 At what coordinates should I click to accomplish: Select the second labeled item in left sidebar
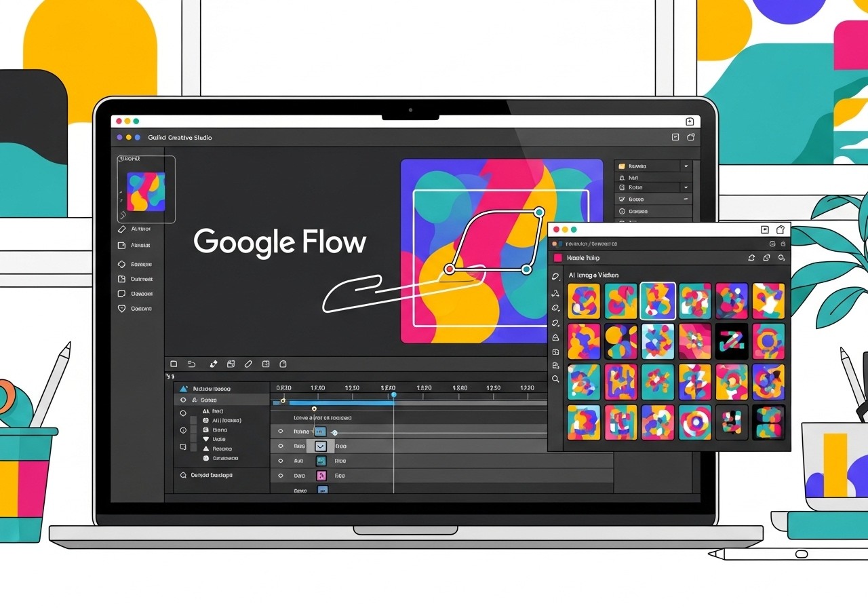click(140, 246)
